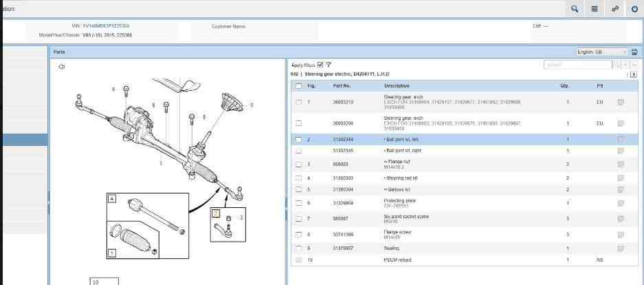Click callout 4 box in the diagram
This screenshot has height=285, width=644.
(x=111, y=198)
